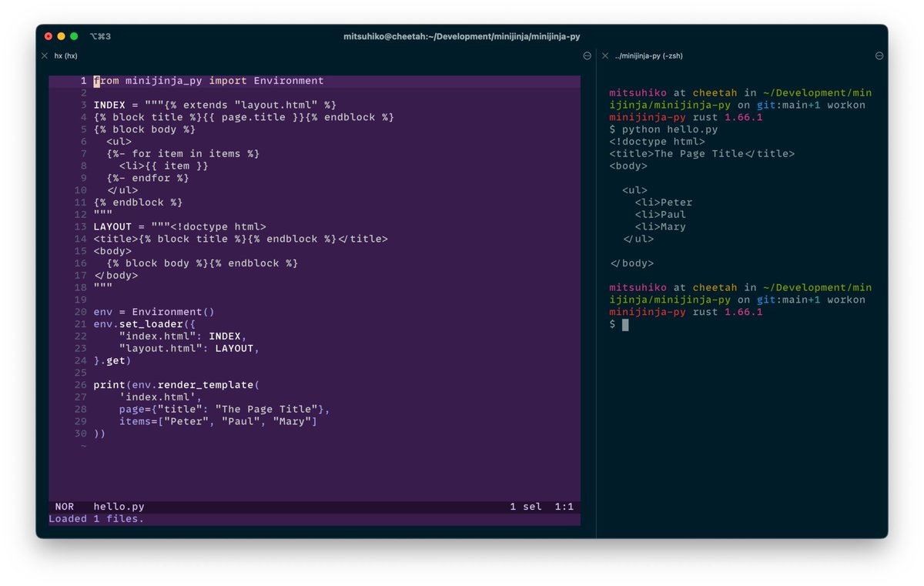Close the ../minijinja-py (-zsh) tab
Viewport: 924px width, 586px height.
pyautogui.click(x=605, y=56)
